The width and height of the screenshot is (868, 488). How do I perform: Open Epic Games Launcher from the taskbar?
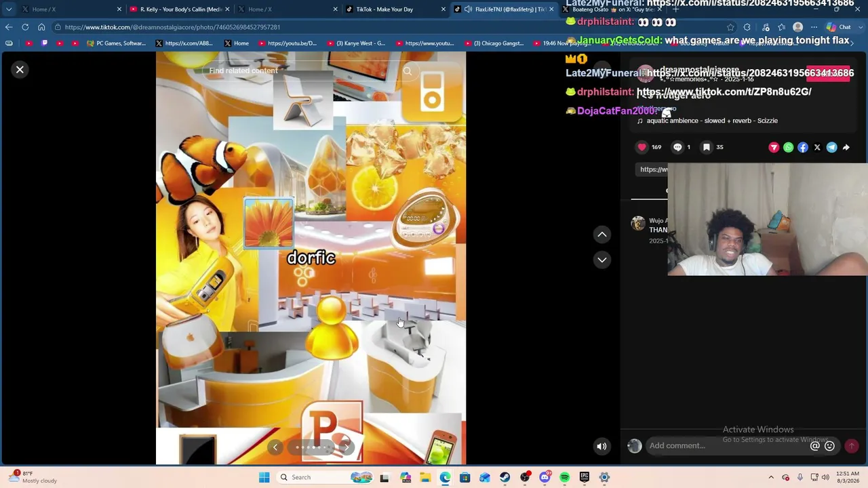585,477
